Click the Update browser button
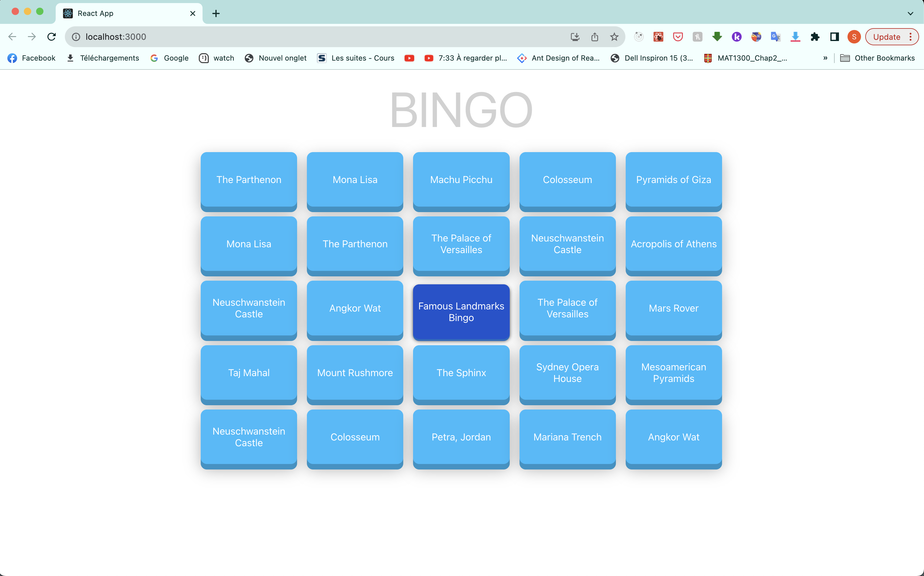Image resolution: width=924 pixels, height=576 pixels. pyautogui.click(x=886, y=36)
